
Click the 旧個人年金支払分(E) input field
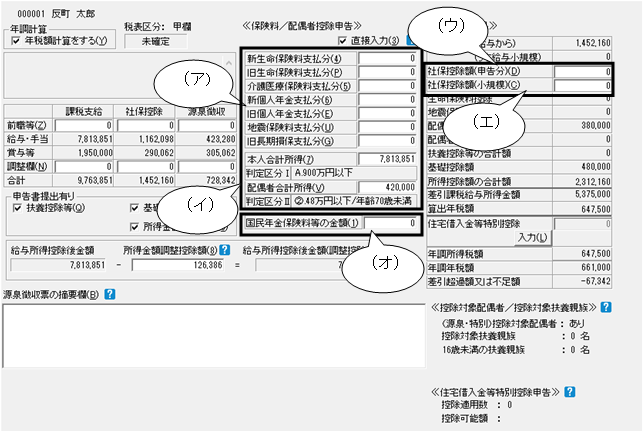(x=388, y=113)
